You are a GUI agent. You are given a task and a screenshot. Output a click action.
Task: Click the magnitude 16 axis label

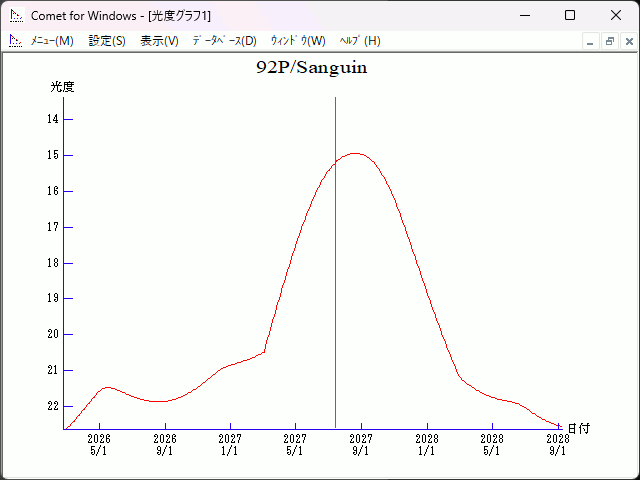[x=53, y=191]
